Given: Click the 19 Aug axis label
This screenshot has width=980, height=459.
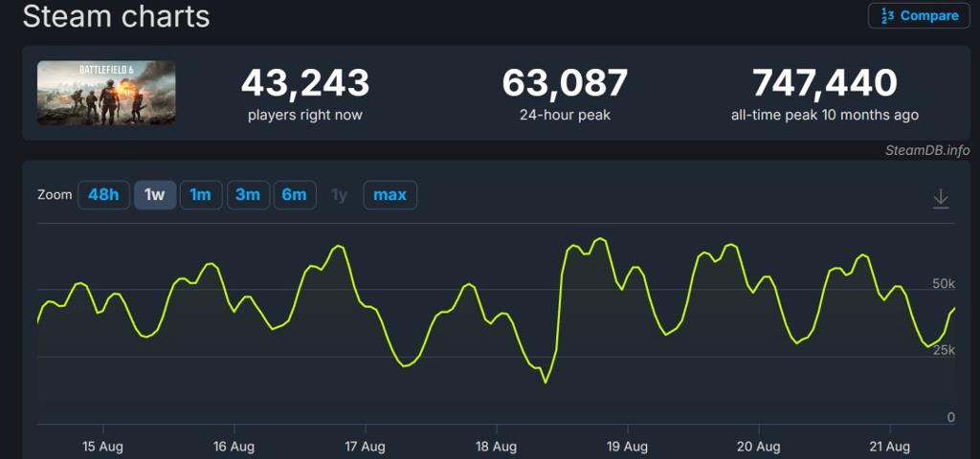Looking at the screenshot, I should point(627,447).
